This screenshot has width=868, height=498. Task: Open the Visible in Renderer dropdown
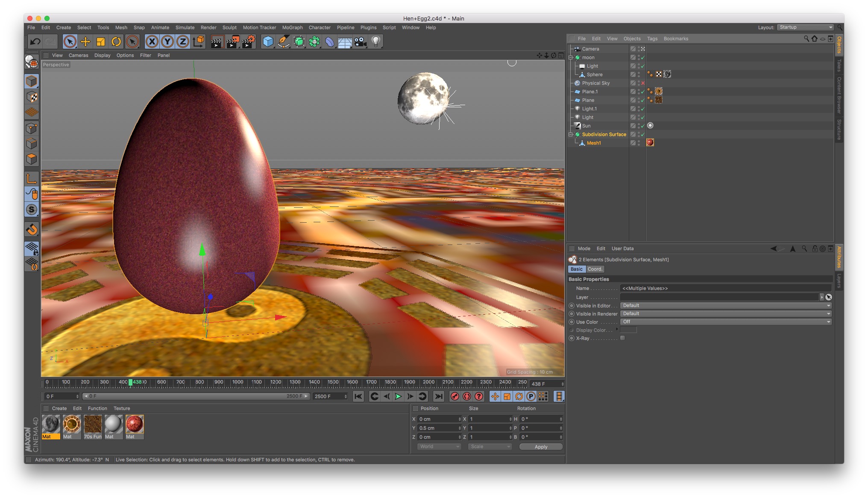click(x=725, y=314)
